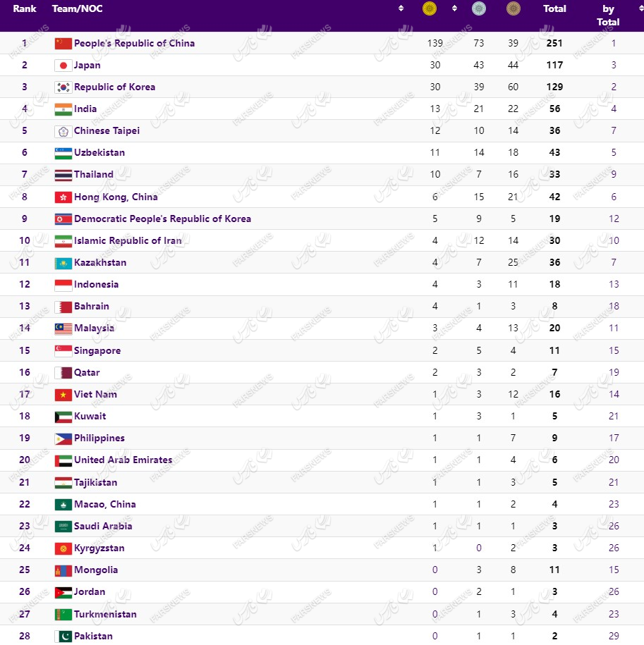644x645 pixels.
Task: Select China's total medal count 251
Action: pyautogui.click(x=554, y=43)
